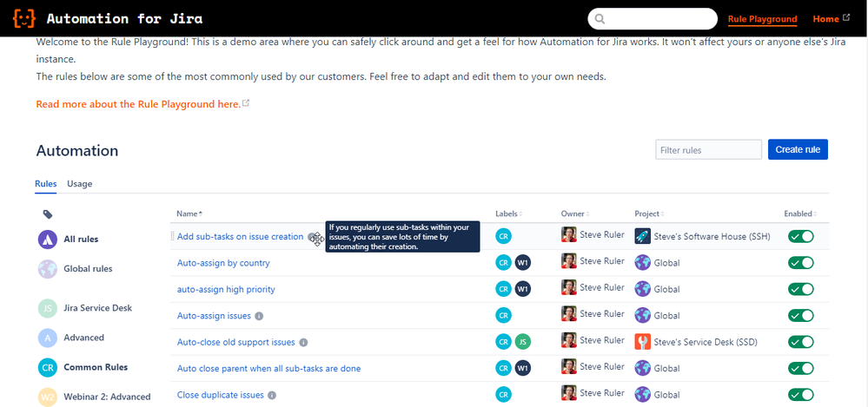Sort rules by Project column

pyautogui.click(x=649, y=213)
